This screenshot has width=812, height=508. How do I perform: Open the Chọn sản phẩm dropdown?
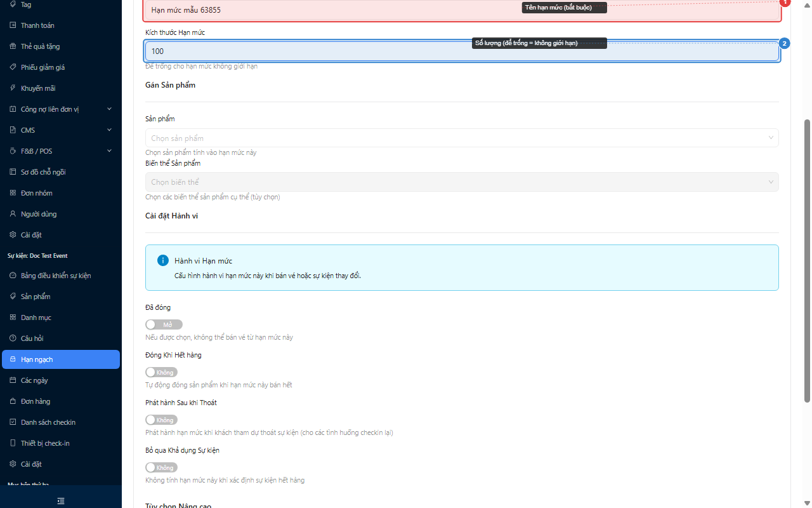pyautogui.click(x=462, y=138)
